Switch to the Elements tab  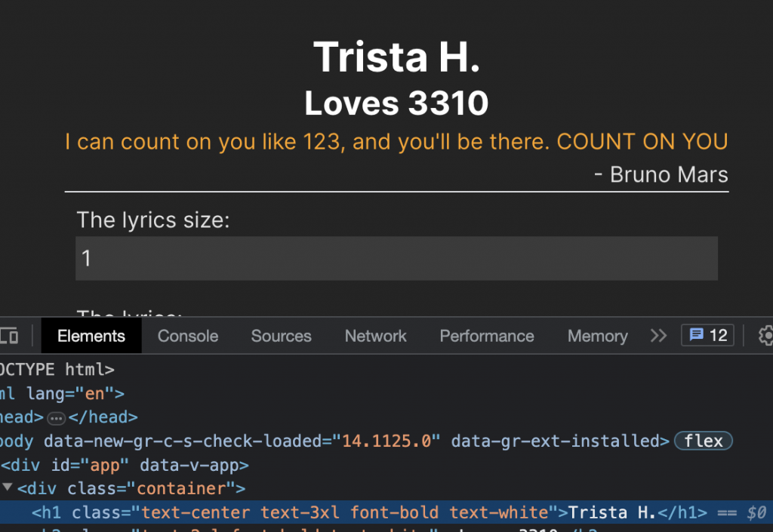[91, 337]
